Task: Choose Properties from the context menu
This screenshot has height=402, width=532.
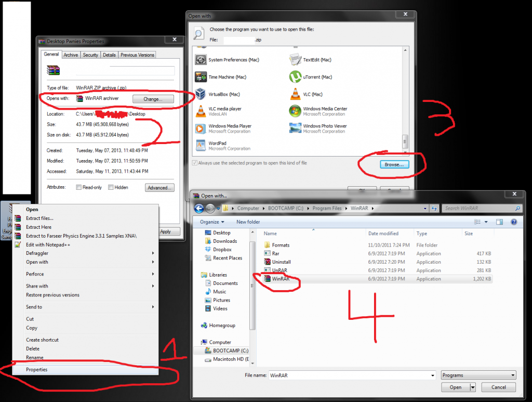Action: point(86,370)
